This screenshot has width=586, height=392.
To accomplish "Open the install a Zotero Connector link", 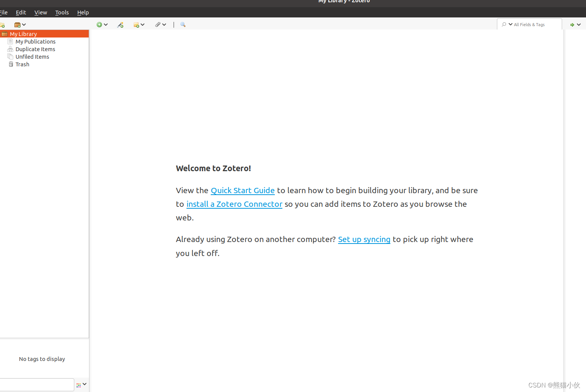I will point(234,204).
